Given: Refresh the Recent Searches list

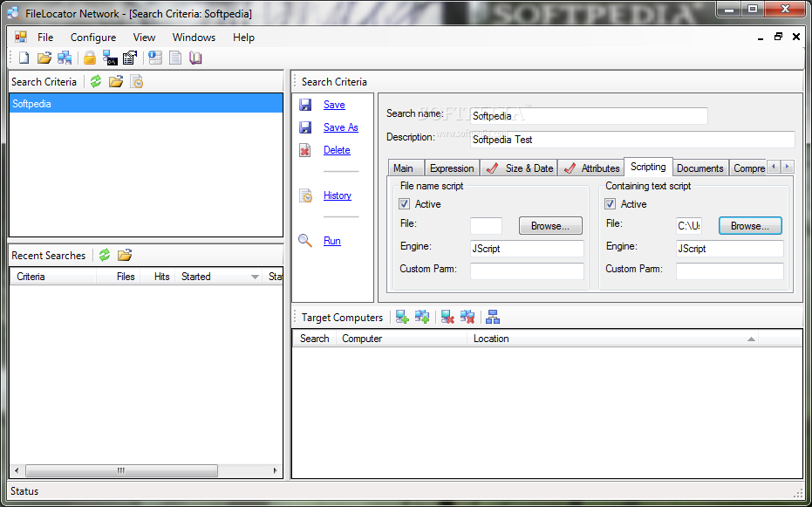Looking at the screenshot, I should tap(105, 255).
